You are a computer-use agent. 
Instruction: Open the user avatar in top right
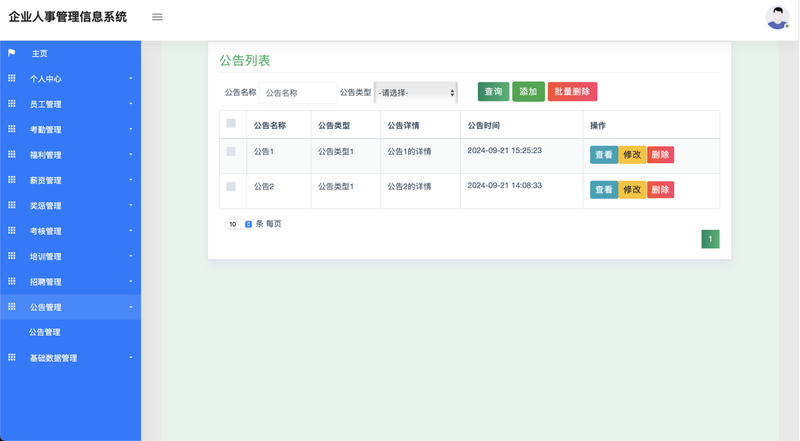[x=778, y=17]
